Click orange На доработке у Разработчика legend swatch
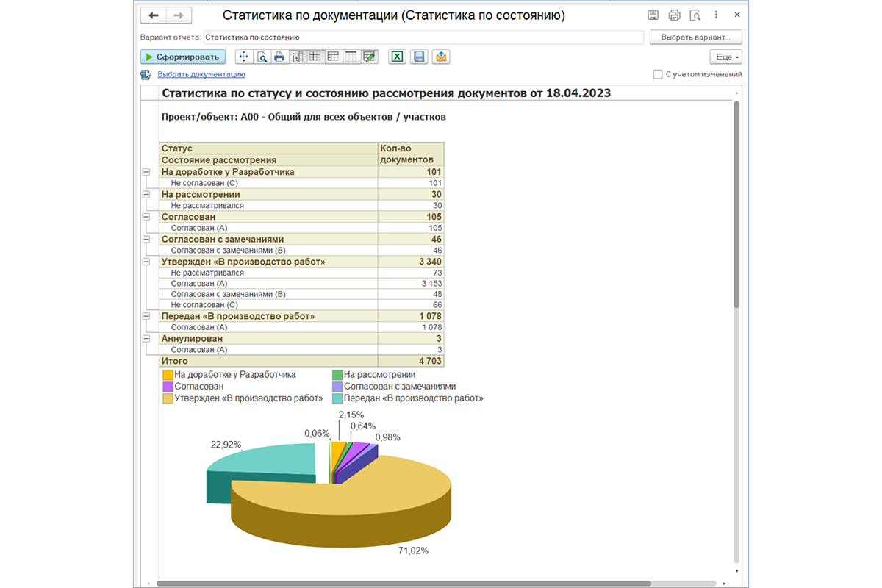Viewport: 882px width, 588px height. click(x=168, y=374)
